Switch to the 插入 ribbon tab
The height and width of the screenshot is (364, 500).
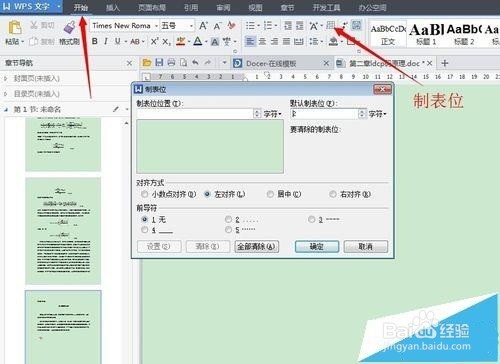click(113, 7)
